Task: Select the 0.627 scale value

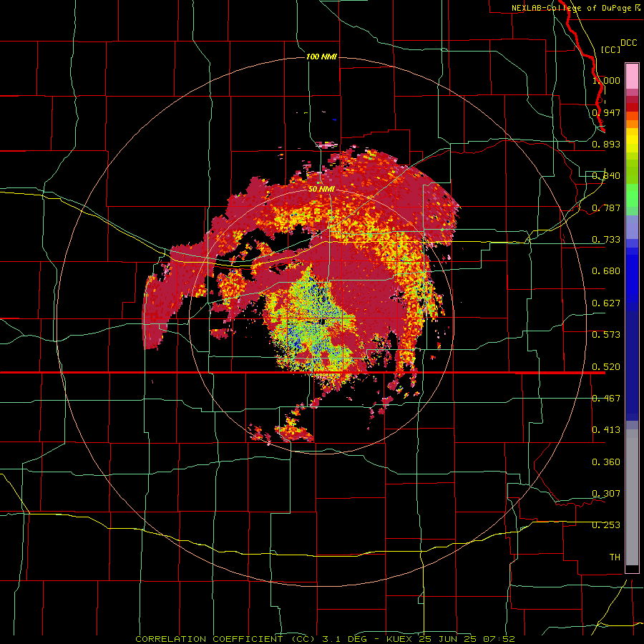Action: (x=606, y=303)
